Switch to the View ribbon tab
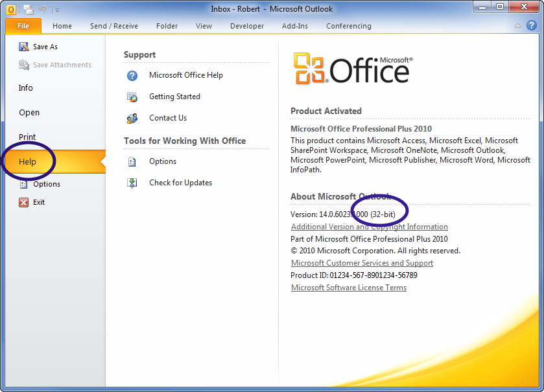The image size is (544, 392). 204,26
